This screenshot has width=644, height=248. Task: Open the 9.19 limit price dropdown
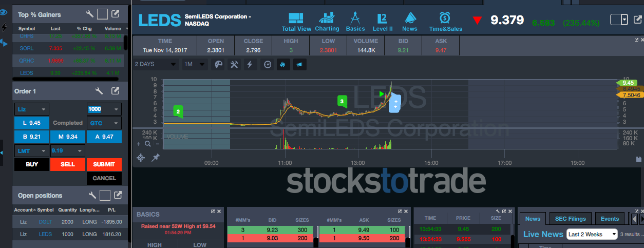(67, 151)
